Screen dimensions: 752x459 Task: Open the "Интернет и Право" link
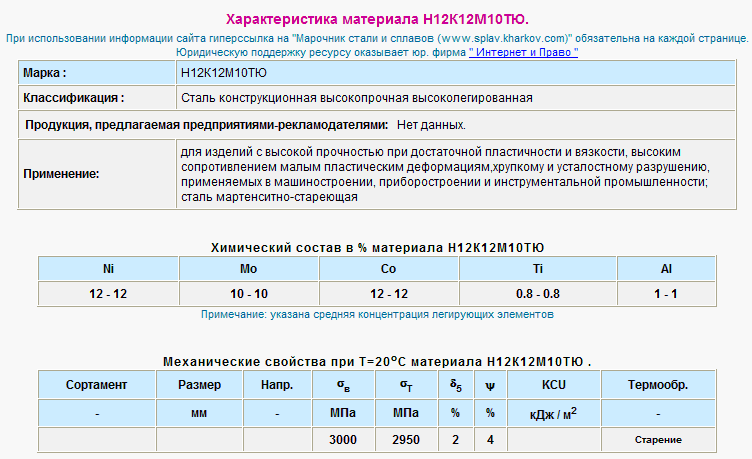coord(523,51)
